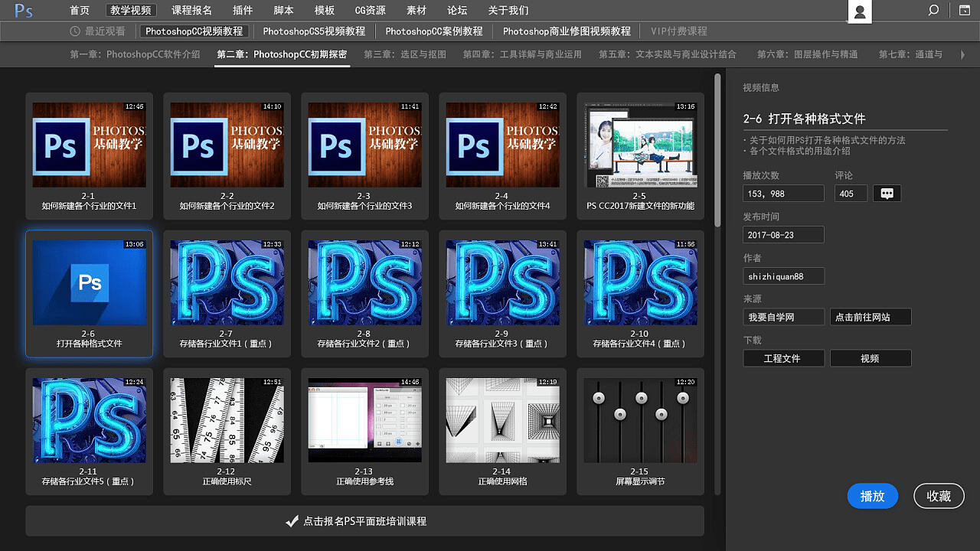Viewport: 980px width, 551px height.
Task: Switch to PhotoshopCC案例教程 tab
Action: tap(434, 31)
